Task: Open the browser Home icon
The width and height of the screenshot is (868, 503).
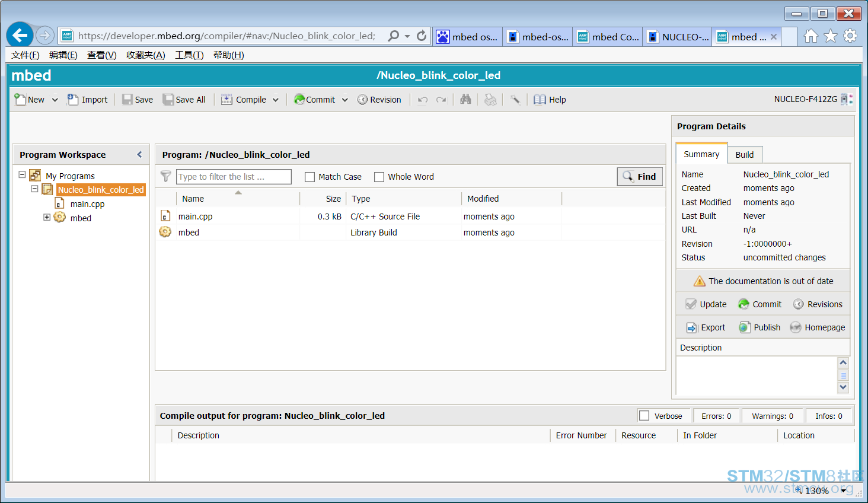Action: click(810, 36)
